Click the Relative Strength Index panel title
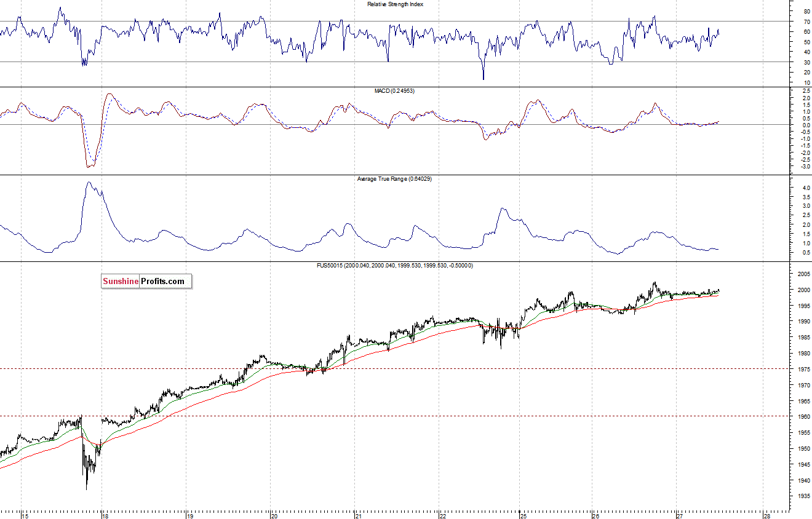 point(395,4)
